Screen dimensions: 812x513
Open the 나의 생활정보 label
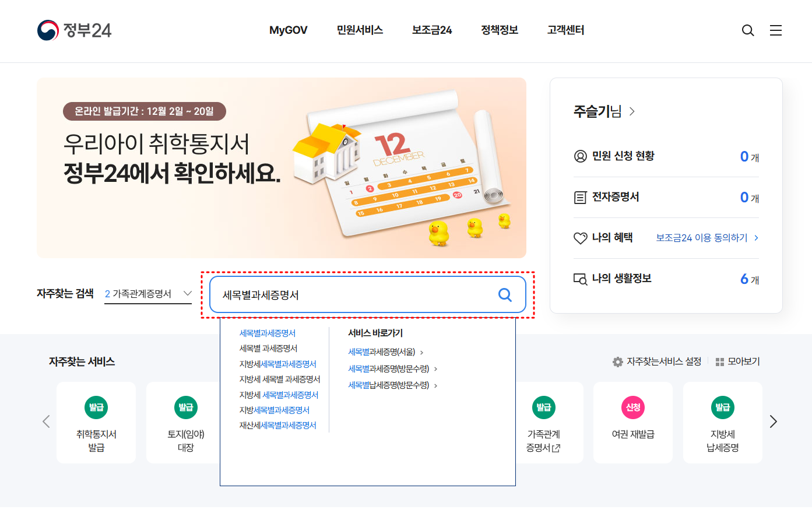621,279
